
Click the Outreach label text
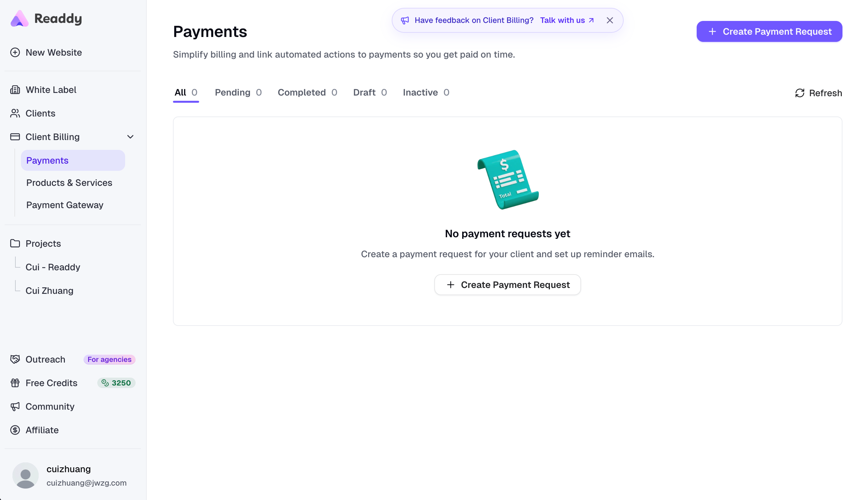coord(46,359)
